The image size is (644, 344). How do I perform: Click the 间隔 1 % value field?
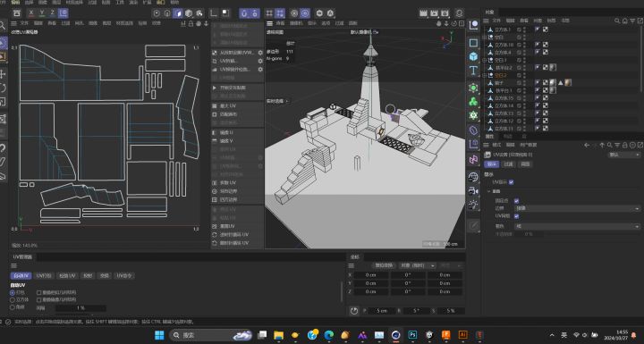pos(80,308)
